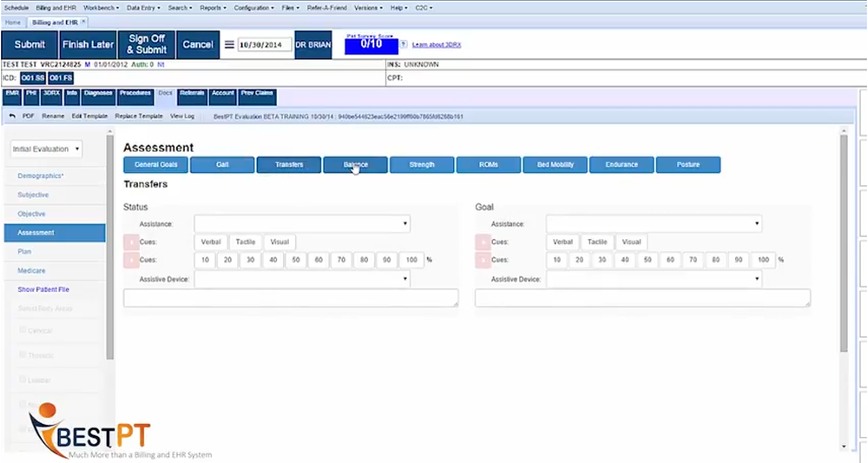Open the Status Assistive Device dropdown
868x463 pixels.
pos(302,279)
